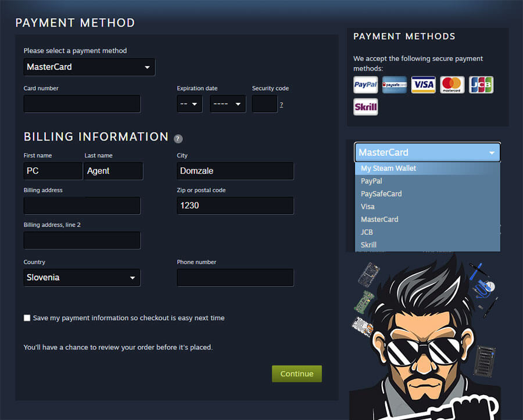The height and width of the screenshot is (420, 523).
Task: Open the Country dropdown showing Slovenia
Action: point(81,278)
